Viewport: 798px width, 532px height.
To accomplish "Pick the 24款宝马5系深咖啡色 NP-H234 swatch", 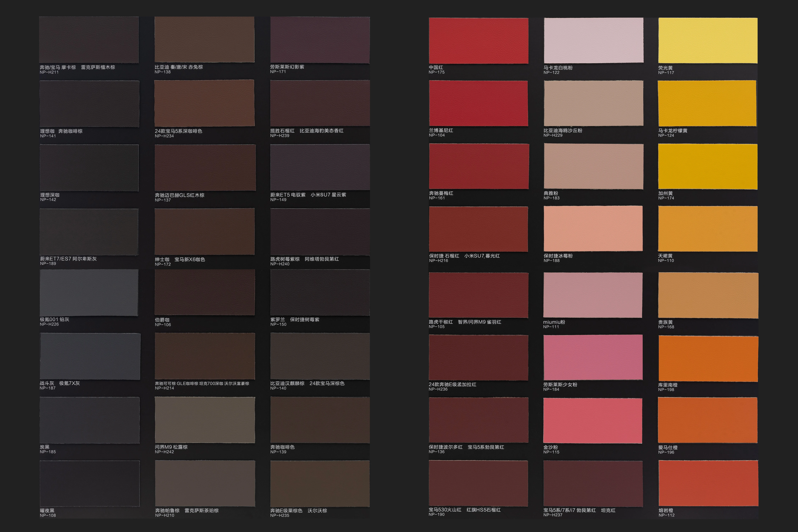I will click(204, 103).
